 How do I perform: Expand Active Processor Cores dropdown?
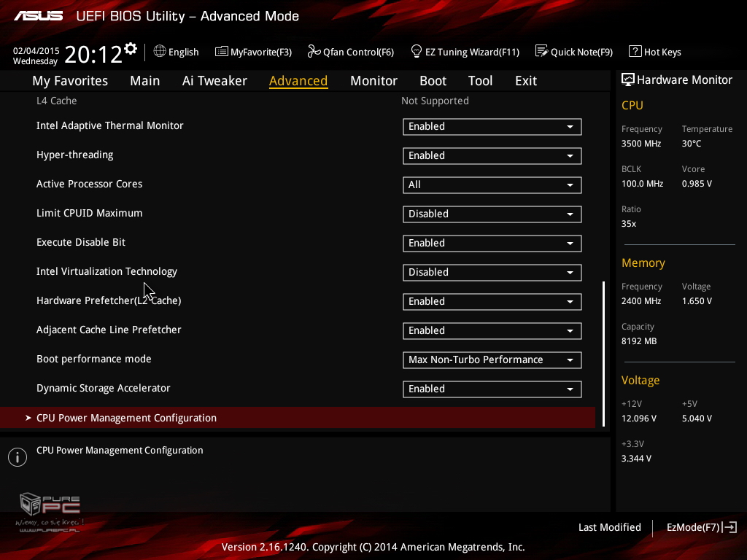492,184
